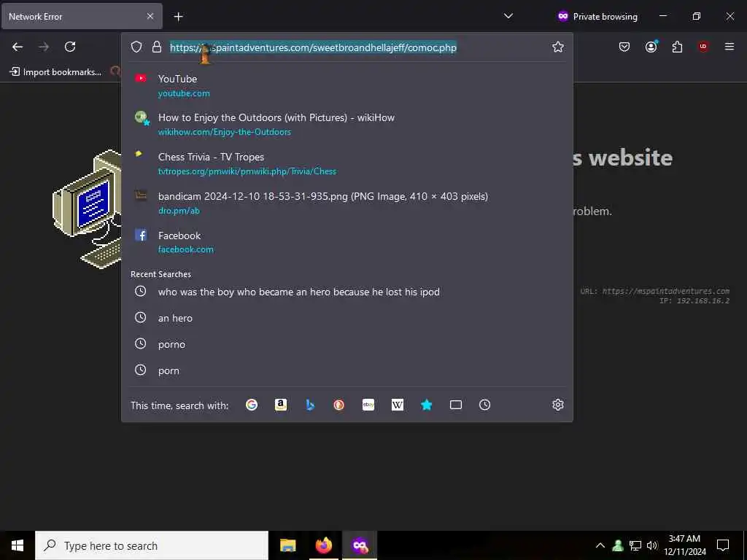Open a new tab with the plus button
Screen dimensions: 747x560
pyautogui.click(x=178, y=17)
